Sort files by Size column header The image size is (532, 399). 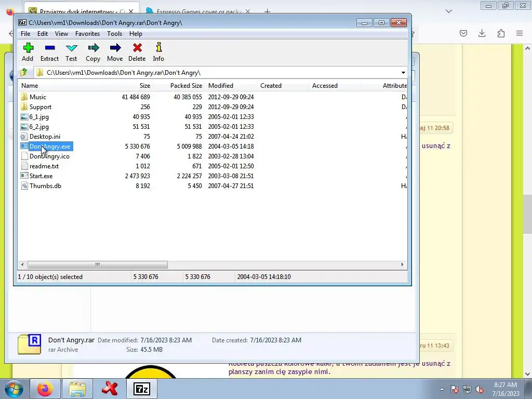[x=127, y=86]
